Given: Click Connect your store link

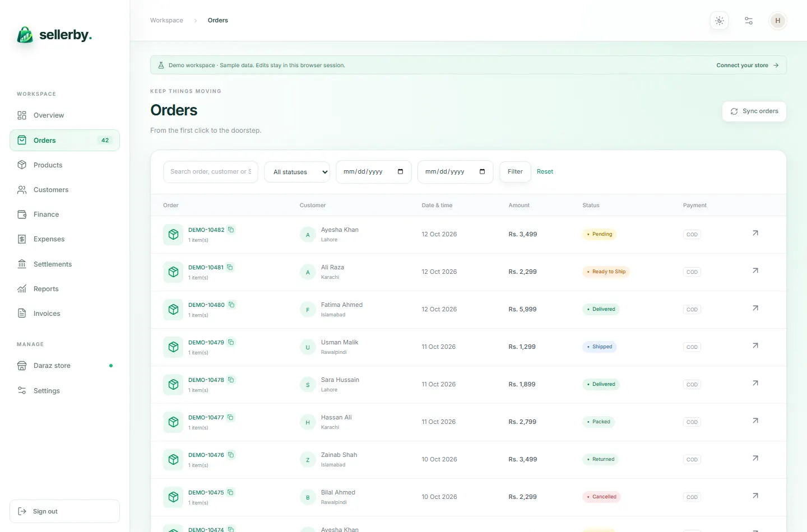Looking at the screenshot, I should (x=748, y=66).
